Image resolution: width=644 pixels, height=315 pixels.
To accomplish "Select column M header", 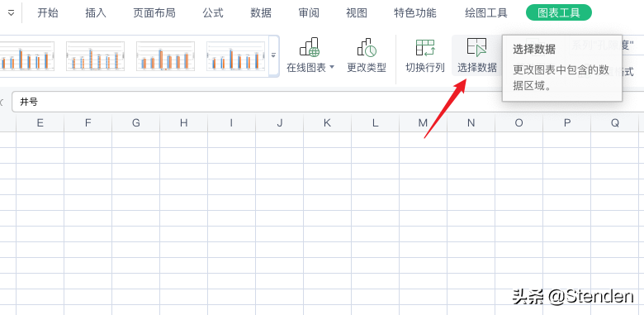I will click(423, 123).
